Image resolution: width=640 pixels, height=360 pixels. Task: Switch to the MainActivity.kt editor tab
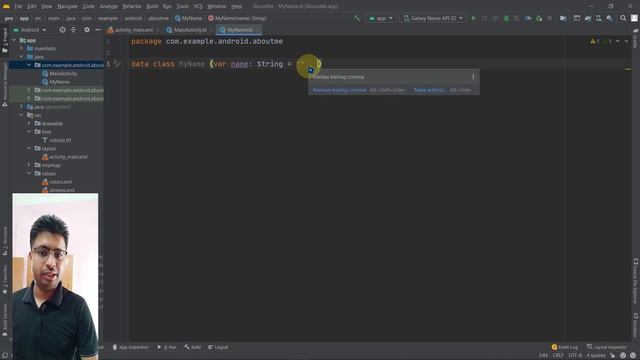(x=189, y=30)
